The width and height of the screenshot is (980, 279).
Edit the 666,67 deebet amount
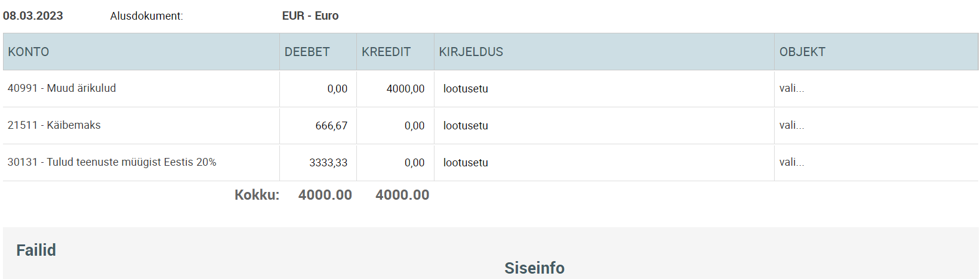tap(318, 126)
